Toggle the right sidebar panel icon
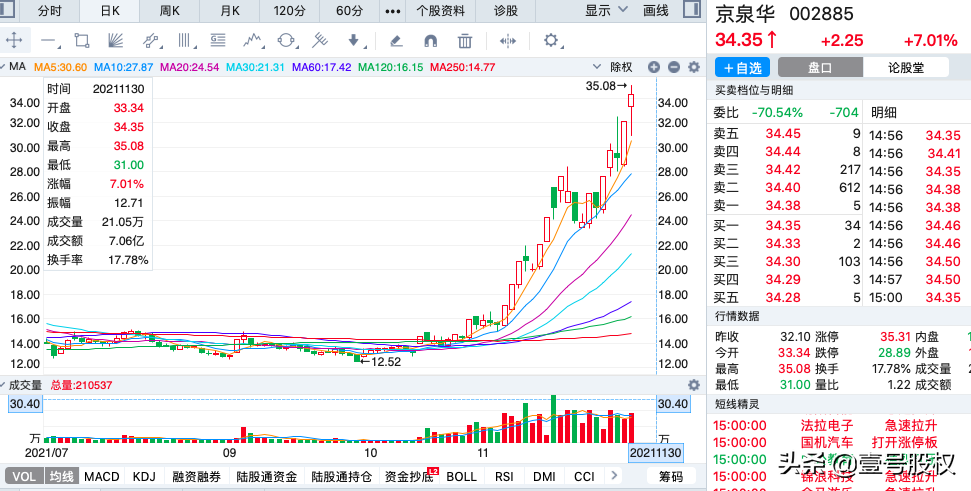Image resolution: width=971 pixels, height=491 pixels. pos(692,10)
